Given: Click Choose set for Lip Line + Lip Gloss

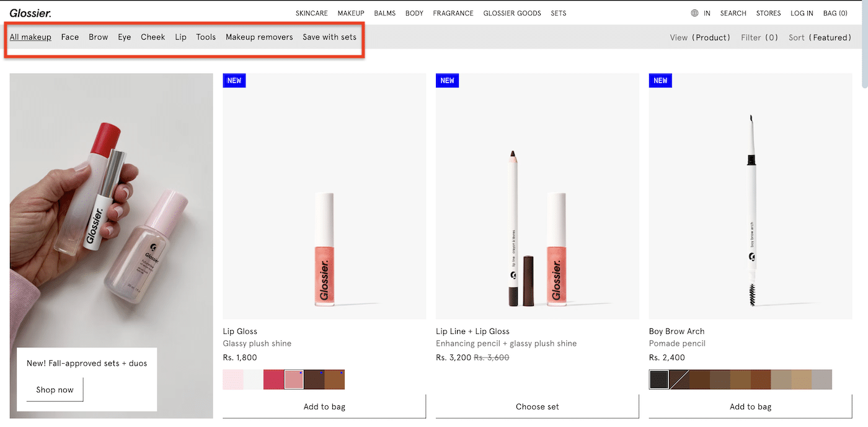Looking at the screenshot, I should coord(537,407).
